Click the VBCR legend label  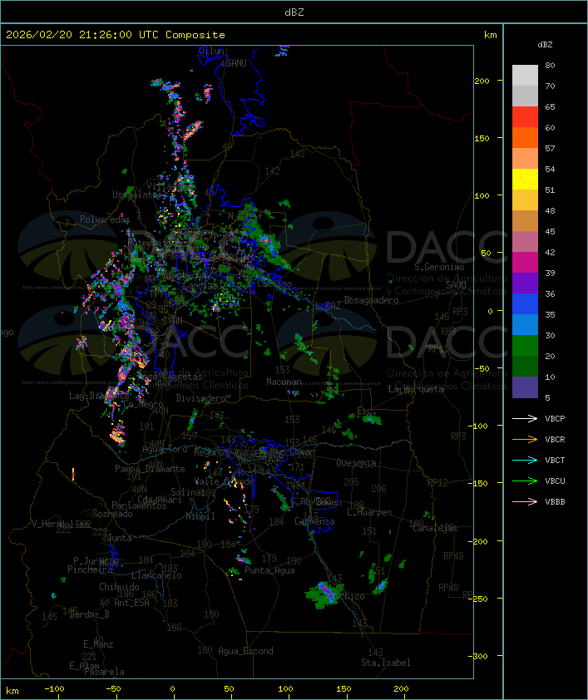(x=555, y=439)
